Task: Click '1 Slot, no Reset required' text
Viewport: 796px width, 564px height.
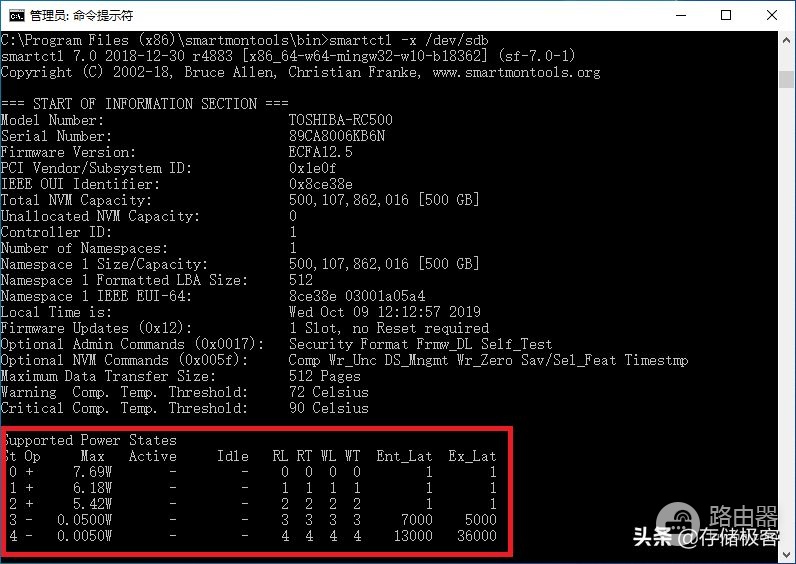Action: (389, 328)
